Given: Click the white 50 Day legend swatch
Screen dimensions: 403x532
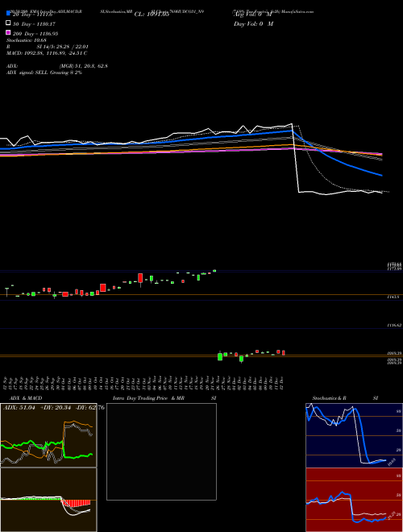Looking at the screenshot, I should (x=8, y=23).
